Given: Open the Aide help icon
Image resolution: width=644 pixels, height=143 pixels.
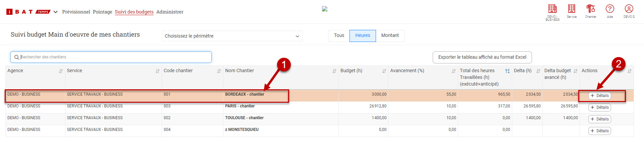Looking at the screenshot, I should 610,9.
